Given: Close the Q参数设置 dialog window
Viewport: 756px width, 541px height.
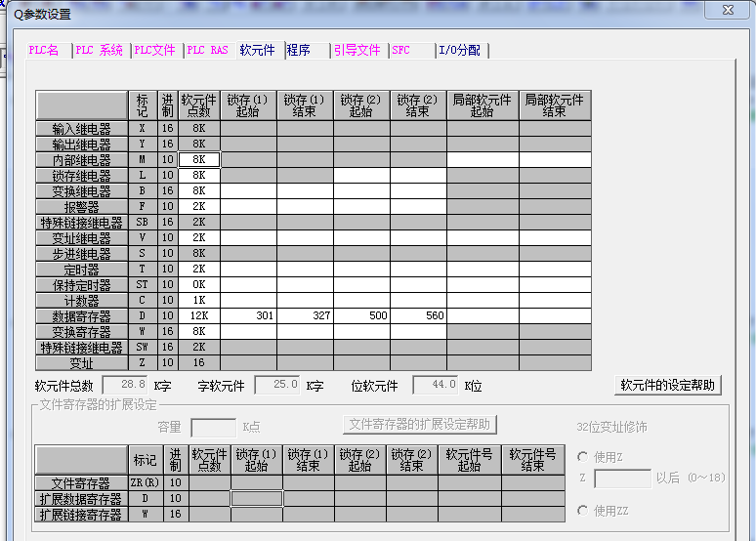Looking at the screenshot, I should (726, 11).
